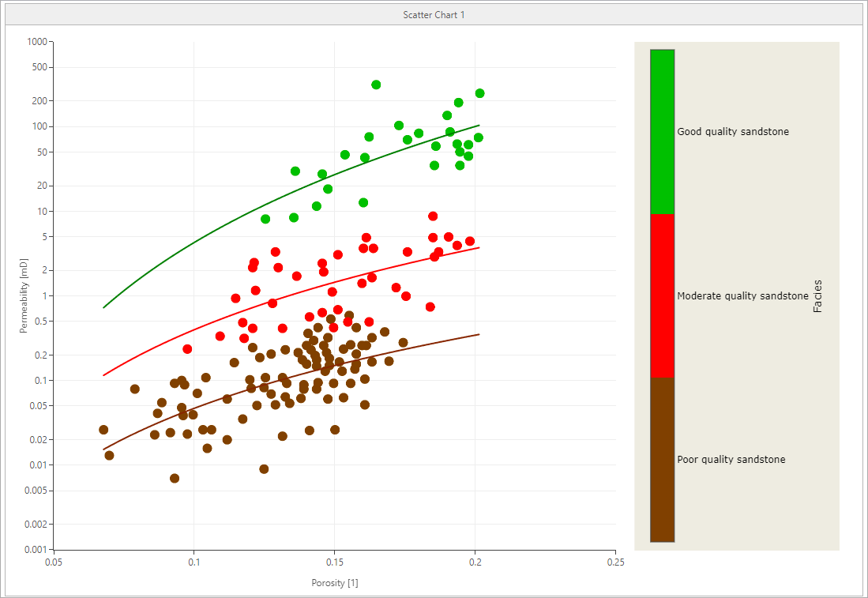Viewport: 868px width, 598px height.
Task: Select the 0.25 tick on porosity axis
Action: (614, 562)
